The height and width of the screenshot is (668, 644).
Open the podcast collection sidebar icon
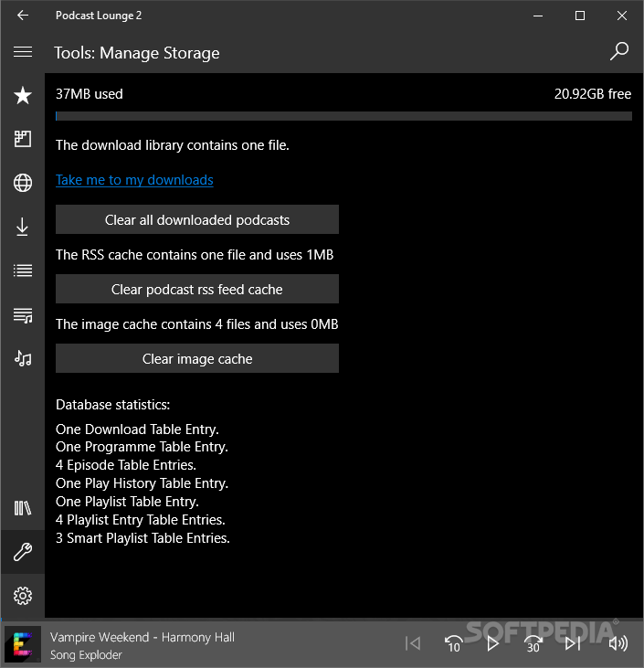point(23,139)
